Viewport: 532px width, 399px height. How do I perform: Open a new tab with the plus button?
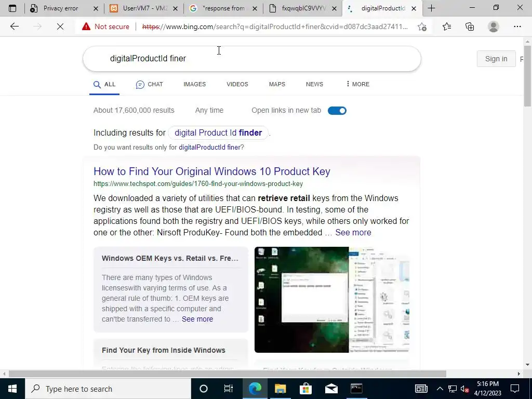tap(431, 8)
